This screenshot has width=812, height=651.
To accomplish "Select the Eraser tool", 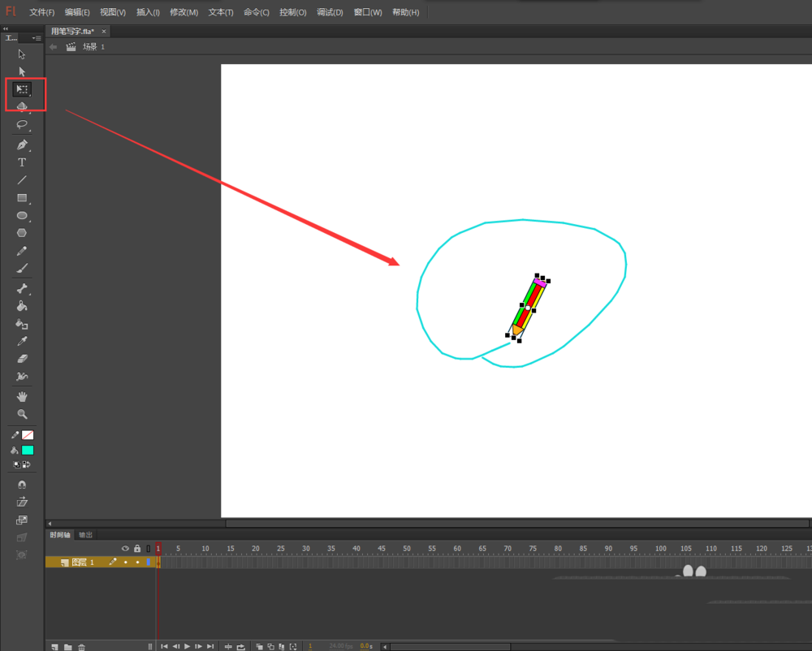I will 22,358.
